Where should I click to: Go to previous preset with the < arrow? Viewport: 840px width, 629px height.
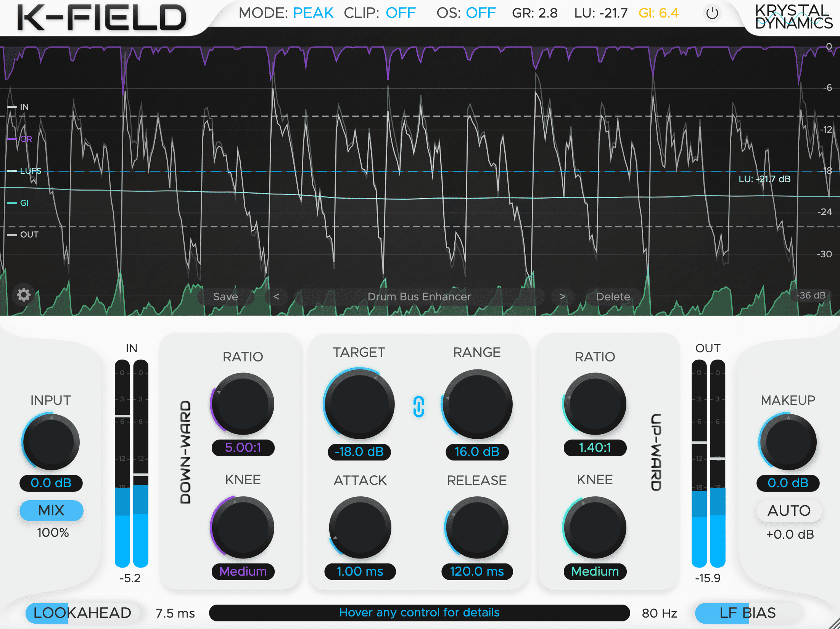click(x=276, y=296)
